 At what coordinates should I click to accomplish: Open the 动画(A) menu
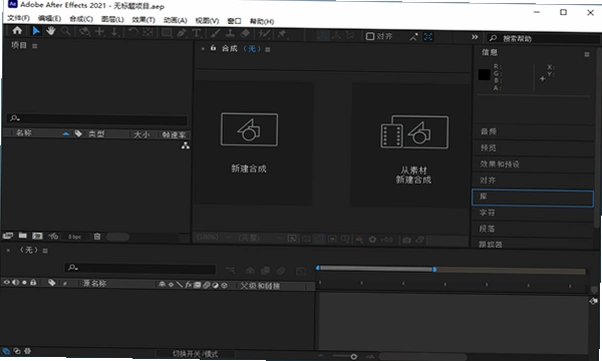(x=175, y=20)
